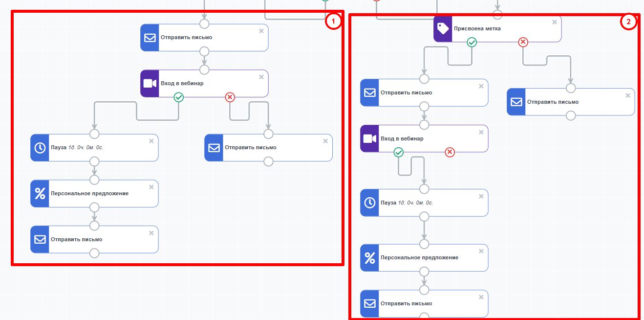Screen dimensions: 644x320
Task: Click envelope icon below right-flow Персональное предложение
Action: [x=370, y=303]
